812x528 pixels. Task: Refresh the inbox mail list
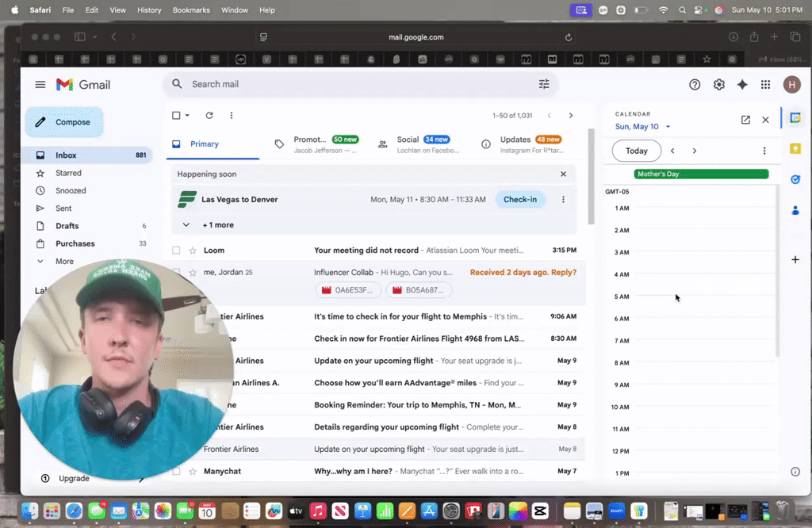click(x=209, y=116)
